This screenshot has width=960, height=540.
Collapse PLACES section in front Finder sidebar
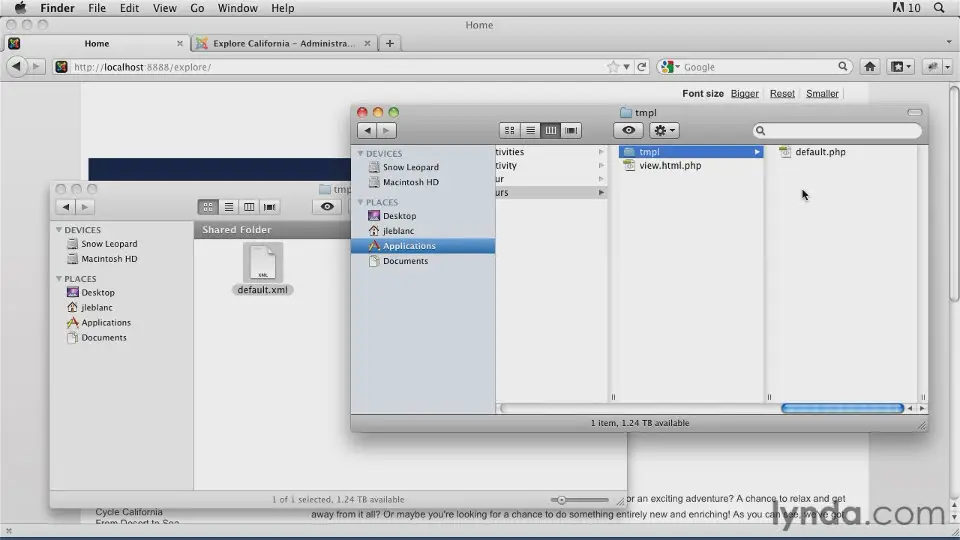361,202
